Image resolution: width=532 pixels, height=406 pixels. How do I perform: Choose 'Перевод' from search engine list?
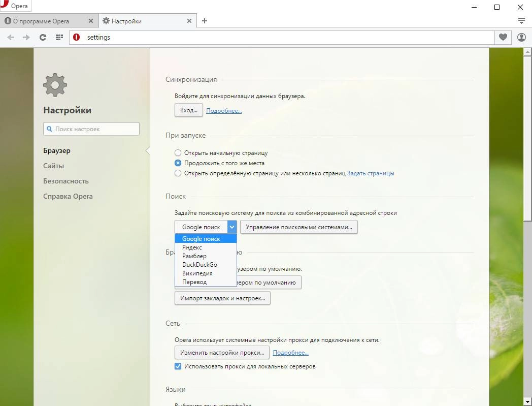206,282
